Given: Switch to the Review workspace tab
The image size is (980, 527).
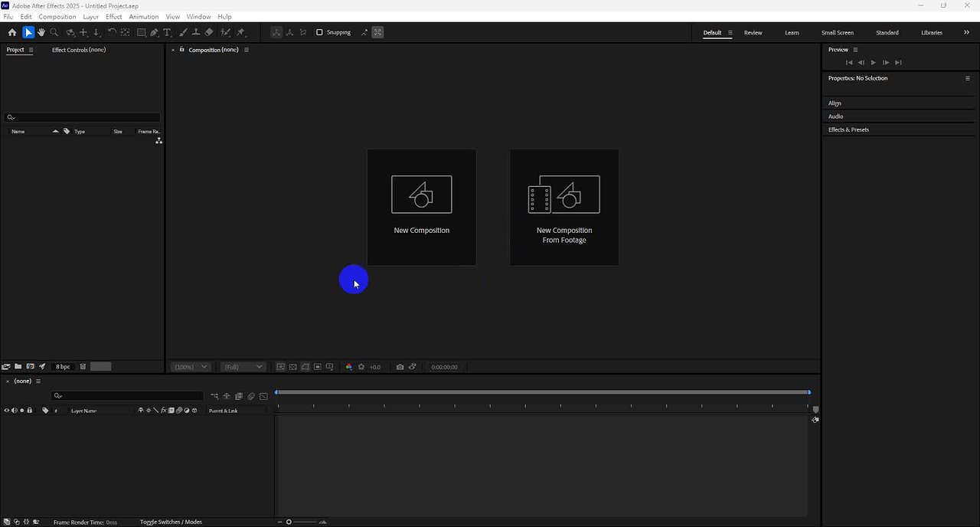Looking at the screenshot, I should click(753, 32).
